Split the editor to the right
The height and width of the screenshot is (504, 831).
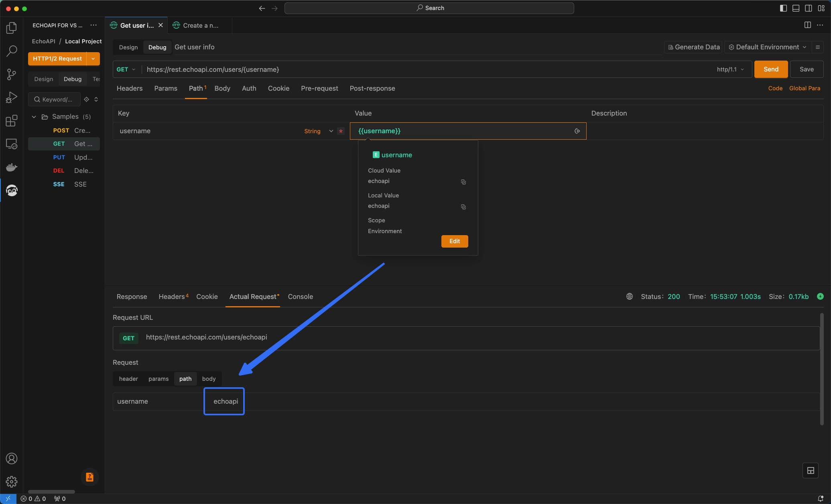click(x=808, y=25)
